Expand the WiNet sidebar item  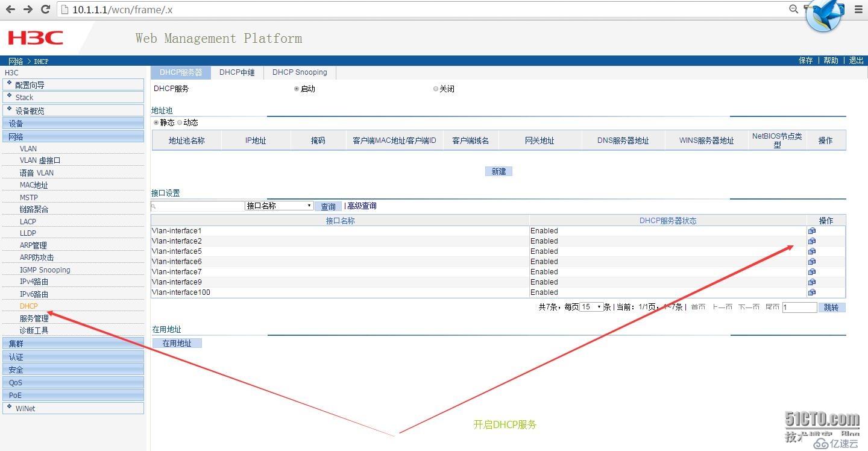click(73, 408)
